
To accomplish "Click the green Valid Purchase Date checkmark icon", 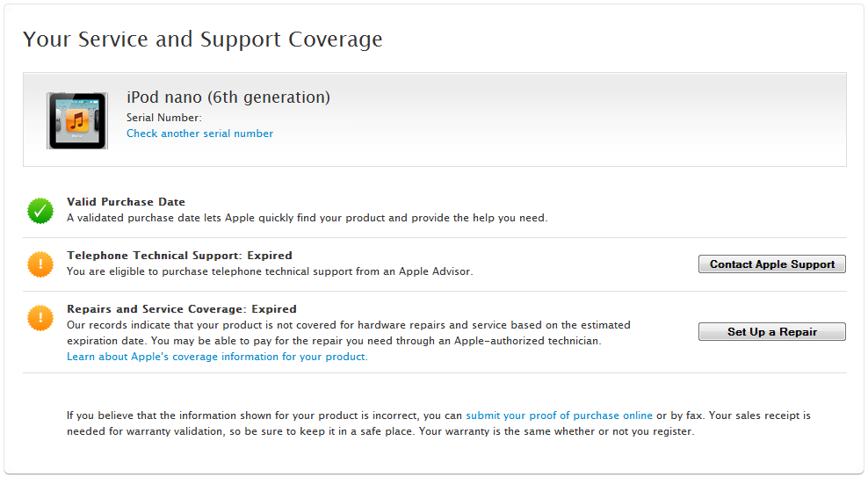I will click(x=40, y=211).
